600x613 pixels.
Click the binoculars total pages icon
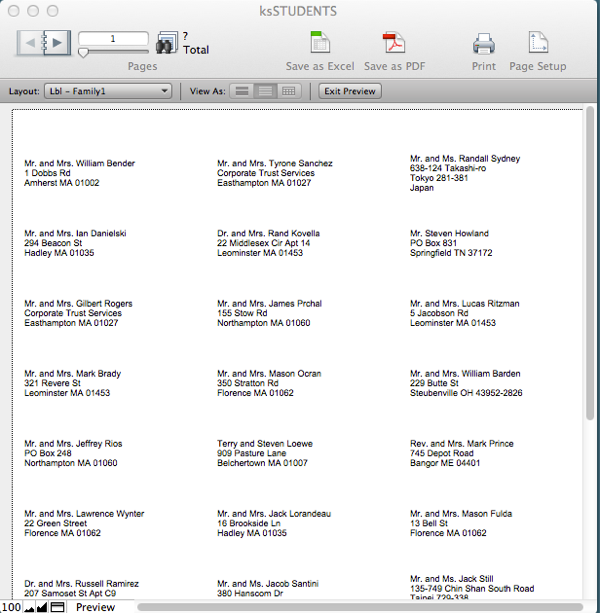pyautogui.click(x=166, y=43)
